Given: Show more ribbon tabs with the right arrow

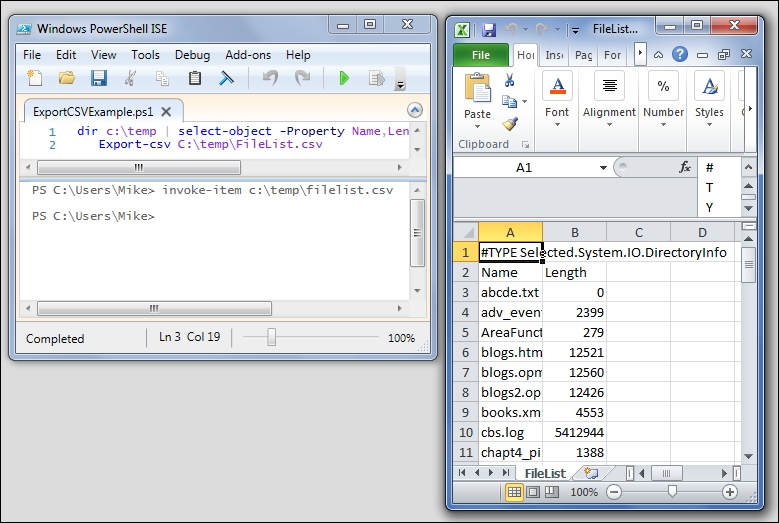Looking at the screenshot, I should click(x=640, y=54).
